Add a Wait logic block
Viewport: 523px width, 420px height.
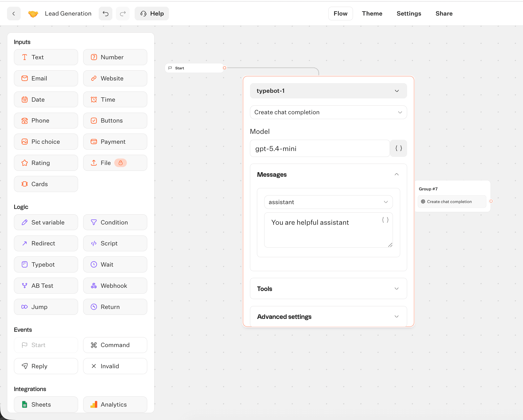(x=115, y=264)
